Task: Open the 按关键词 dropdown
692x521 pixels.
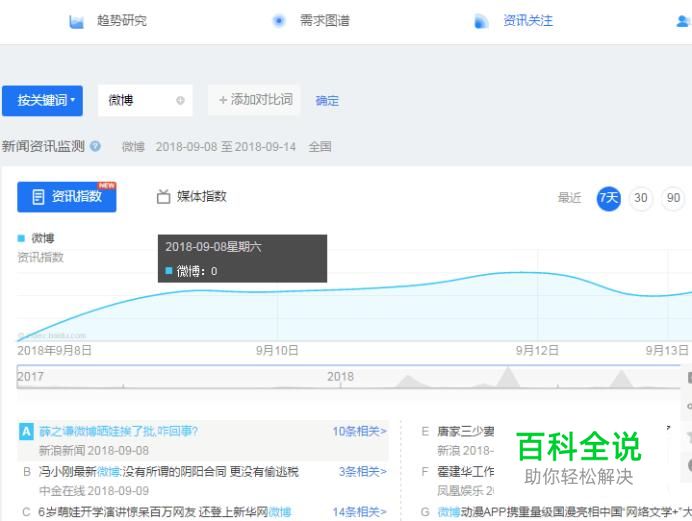Action: [42, 101]
